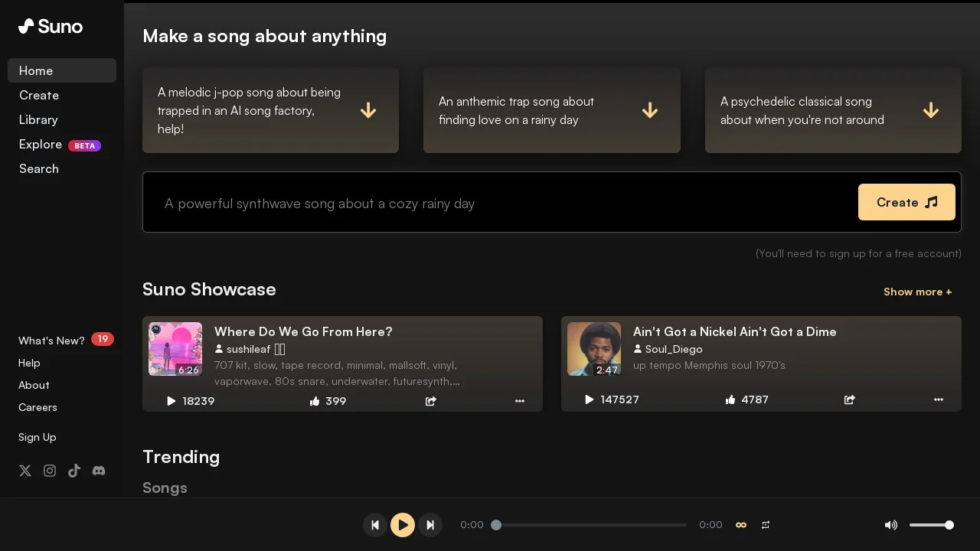
Task: Open the Home page in sidebar
Action: coord(62,70)
